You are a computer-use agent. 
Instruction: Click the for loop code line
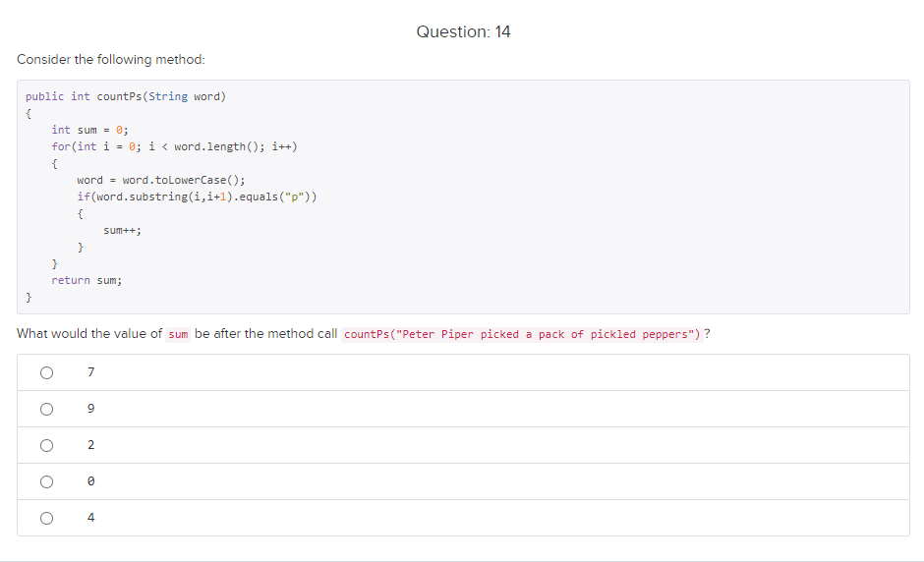174,146
